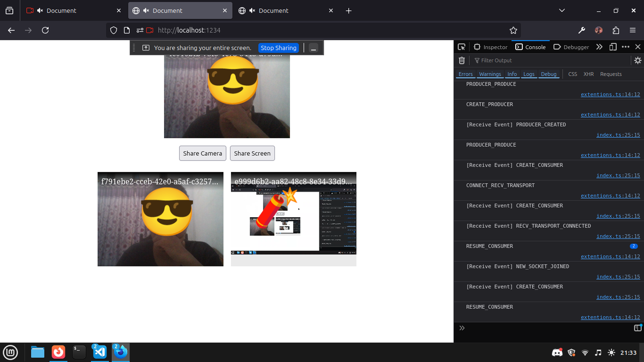
Task: Toggle responsive design mode icon
Action: pyautogui.click(x=613, y=47)
